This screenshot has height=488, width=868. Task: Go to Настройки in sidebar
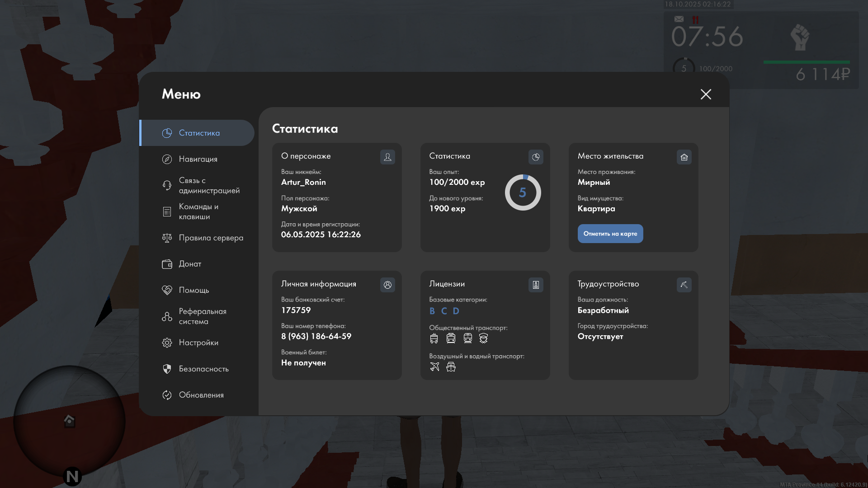click(198, 343)
